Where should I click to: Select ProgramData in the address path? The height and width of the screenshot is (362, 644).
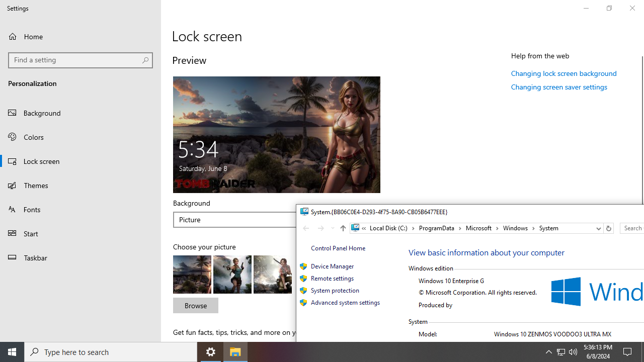(x=437, y=228)
